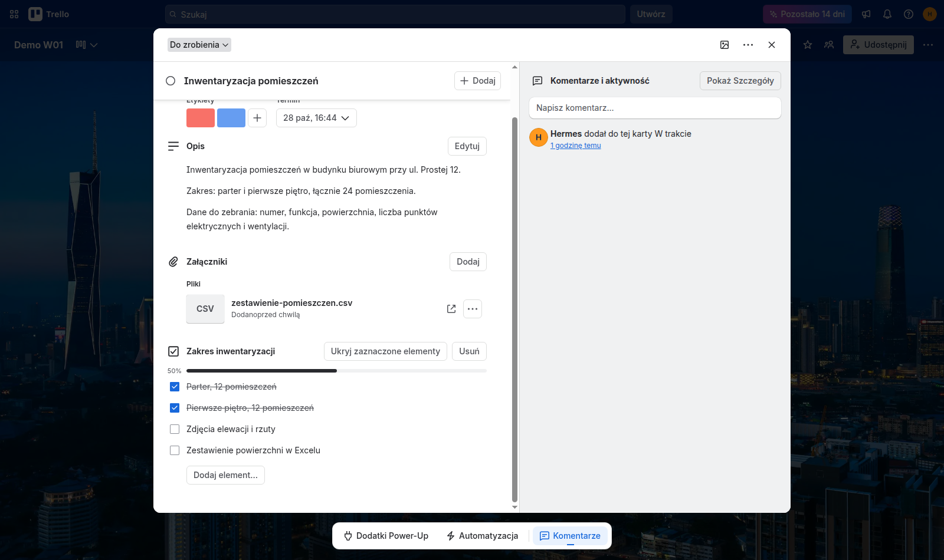
Task: Add a new label with plus button
Action: pos(257,118)
